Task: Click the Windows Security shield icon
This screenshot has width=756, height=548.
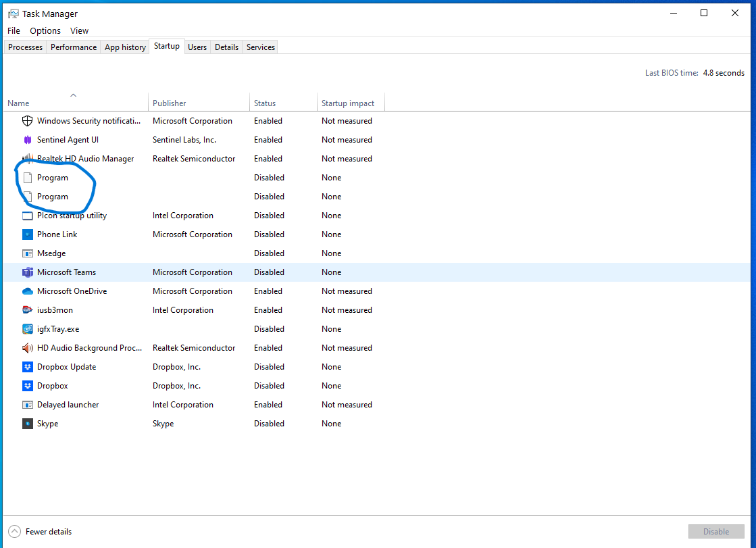Action: coord(28,121)
